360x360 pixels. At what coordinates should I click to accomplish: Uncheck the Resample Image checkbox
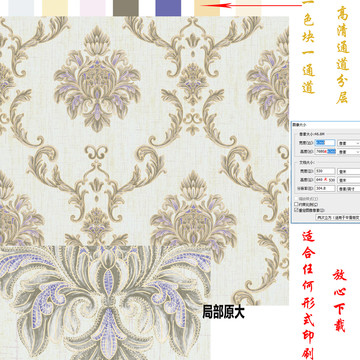pos(296,210)
